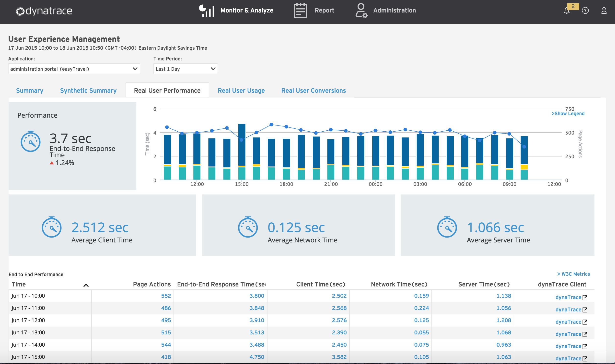Click Average Server Time stopwatch icon
The image size is (615, 364).
(447, 227)
